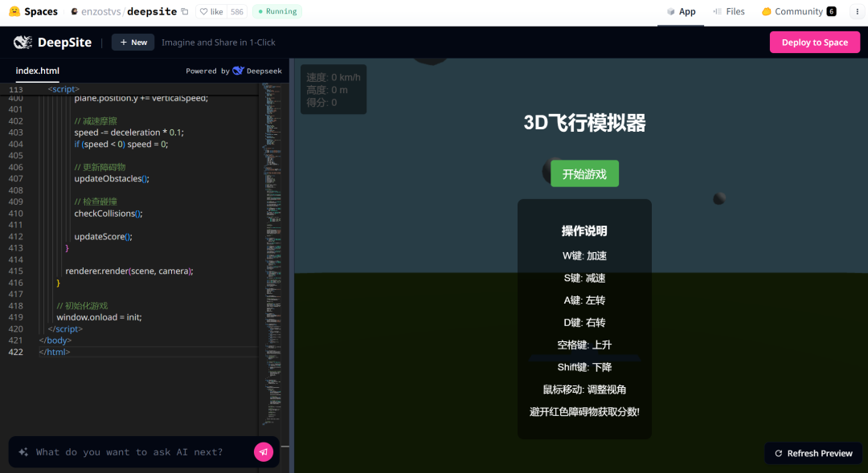Click the DeepSite whale logo
The height and width of the screenshot is (473, 868).
click(23, 42)
